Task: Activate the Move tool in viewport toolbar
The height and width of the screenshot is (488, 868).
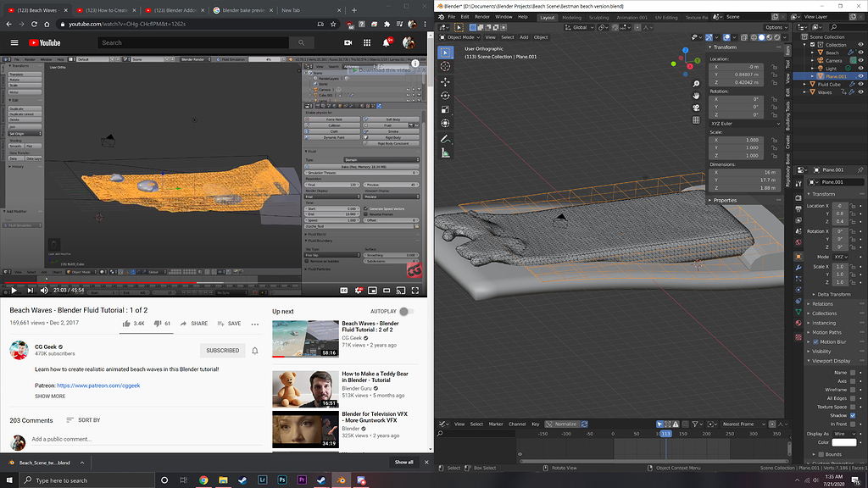Action: click(x=446, y=82)
